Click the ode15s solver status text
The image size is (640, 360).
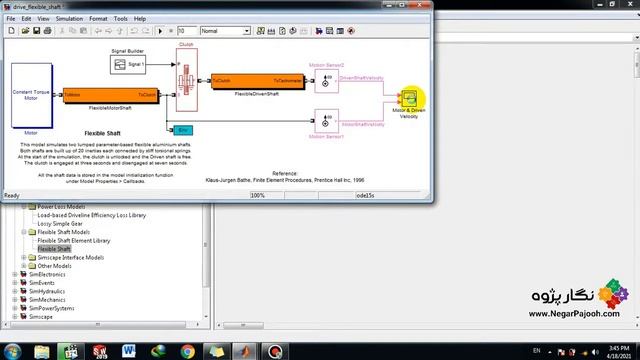tap(365, 196)
